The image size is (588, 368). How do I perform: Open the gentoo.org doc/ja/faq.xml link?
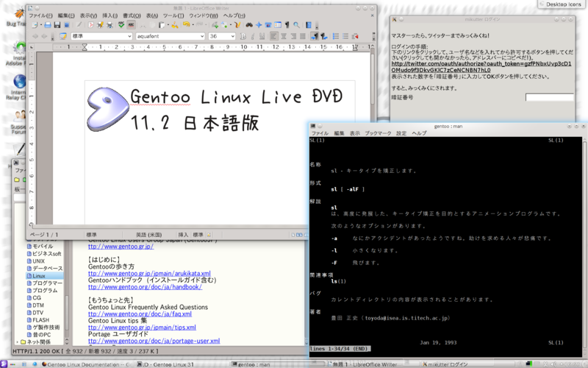click(x=140, y=314)
